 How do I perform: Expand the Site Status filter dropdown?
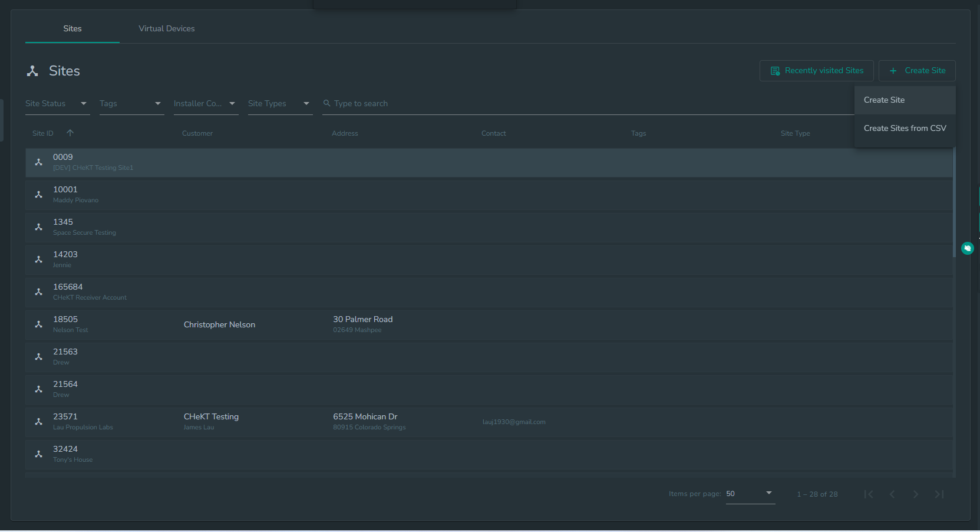click(57, 104)
